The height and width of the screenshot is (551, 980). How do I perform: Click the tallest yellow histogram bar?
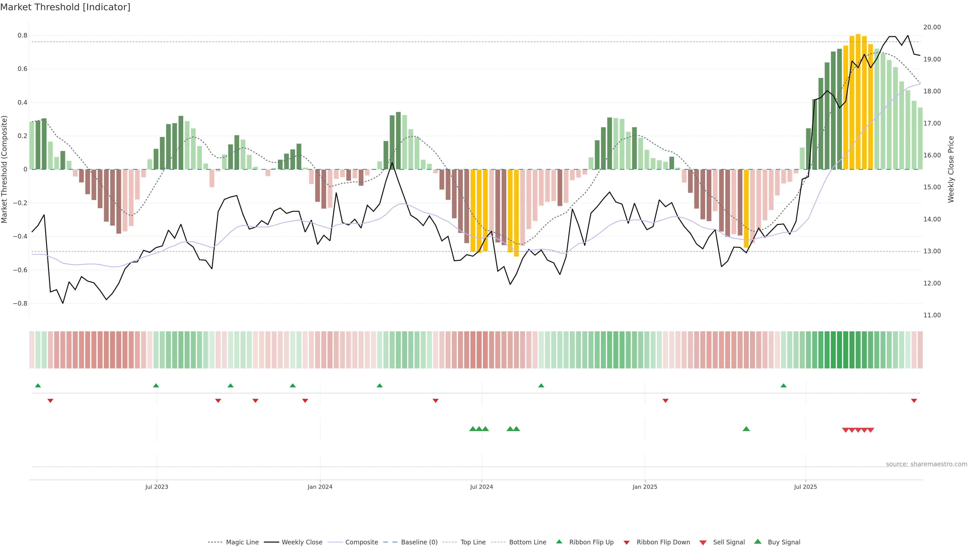(858, 103)
